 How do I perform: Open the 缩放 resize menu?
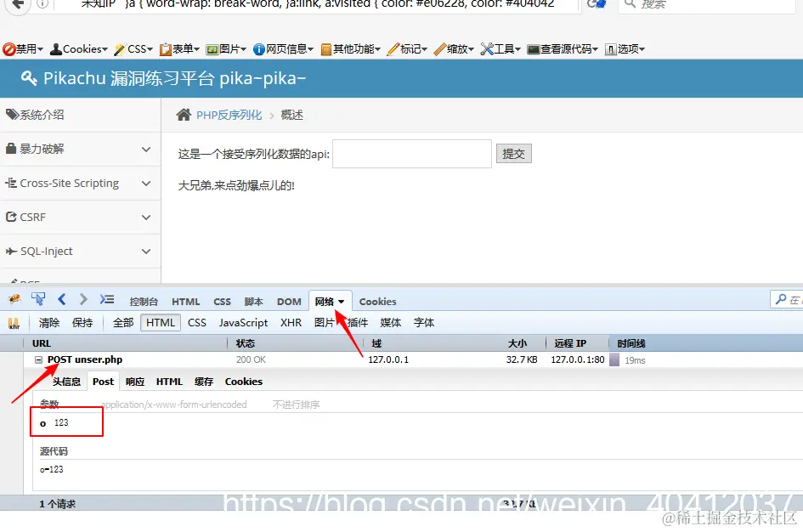click(454, 49)
